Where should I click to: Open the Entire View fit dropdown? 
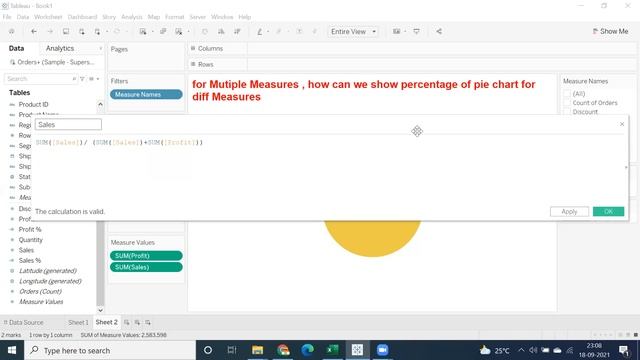[x=353, y=31]
